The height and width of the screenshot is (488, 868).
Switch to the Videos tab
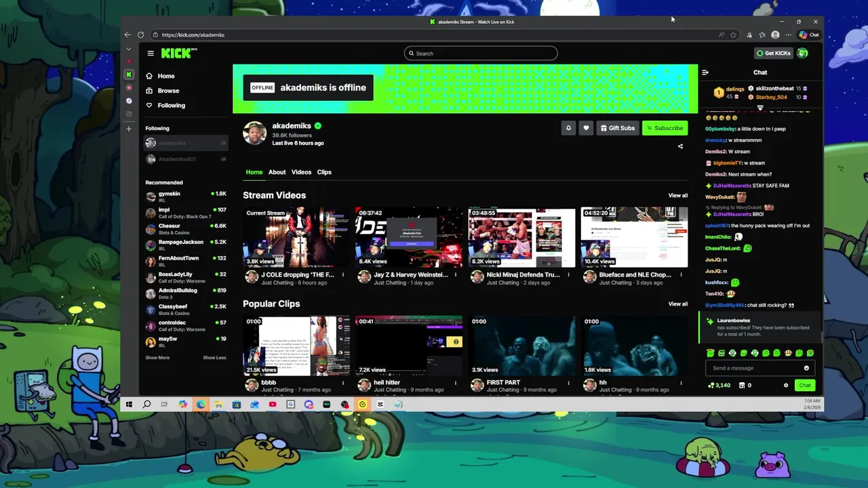(301, 172)
